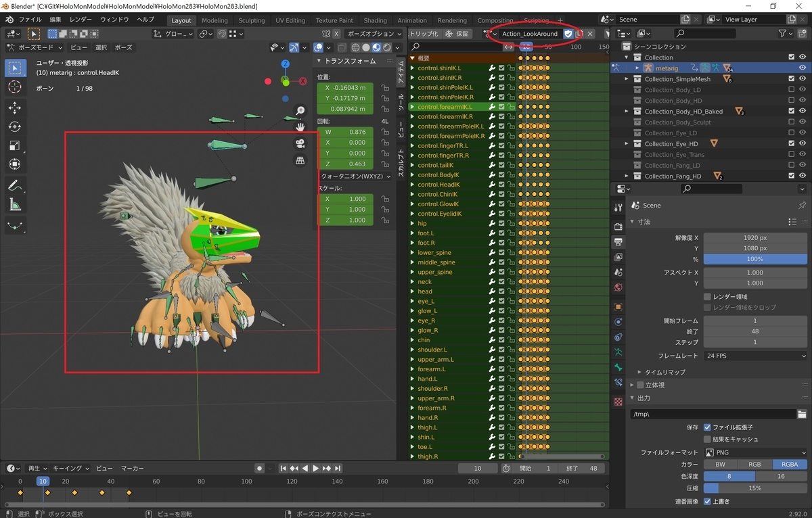The image size is (812, 518).
Task: Open the Output properties tab
Action: pyautogui.click(x=618, y=242)
